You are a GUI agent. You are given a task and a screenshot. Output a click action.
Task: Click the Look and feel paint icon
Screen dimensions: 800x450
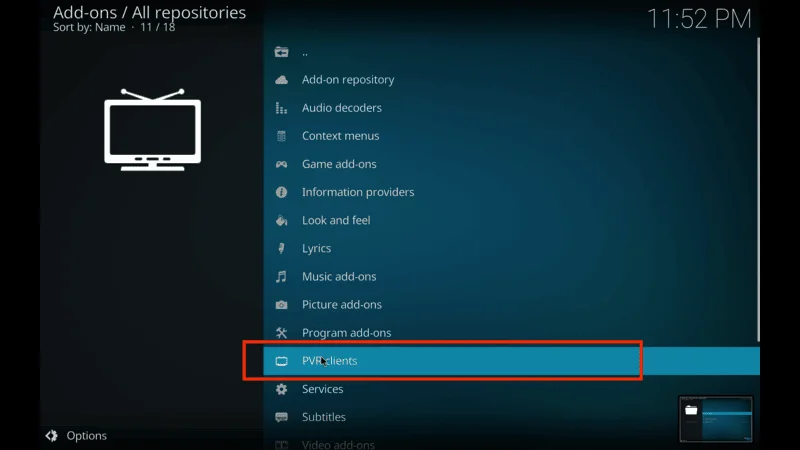pyautogui.click(x=281, y=220)
